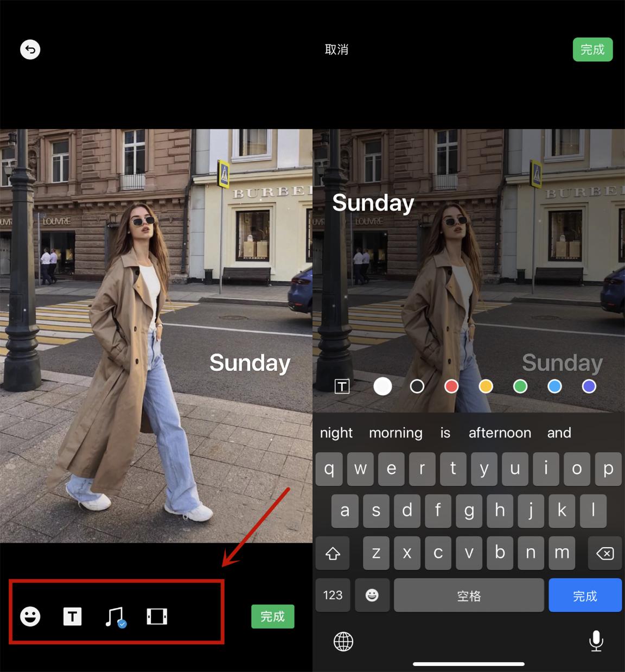Switch to the 123 numeric keyboard

pos(333,595)
